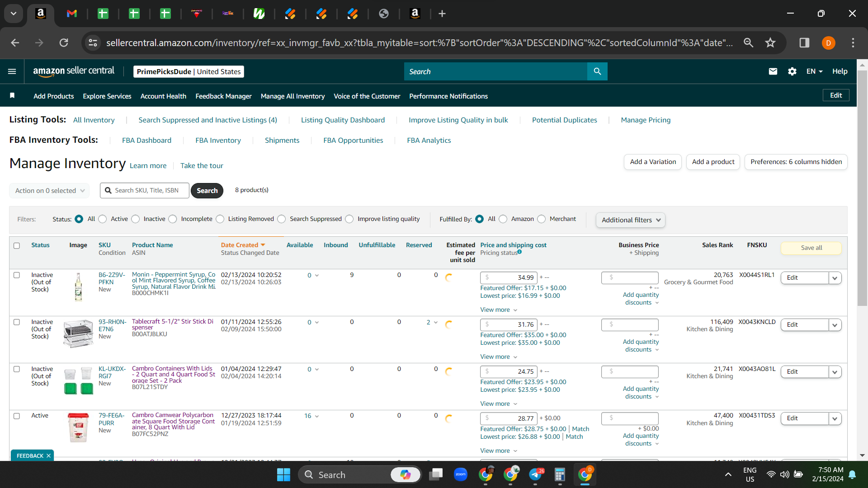This screenshot has height=488, width=868.
Task: Click the Add a product button
Action: click(x=713, y=162)
